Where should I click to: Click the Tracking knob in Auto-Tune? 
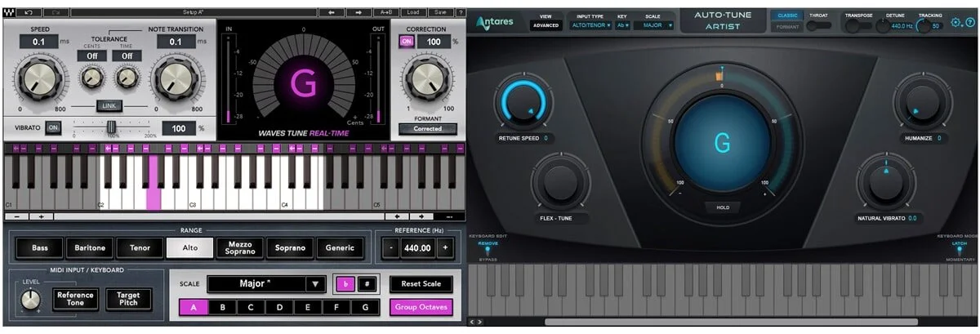point(922,25)
